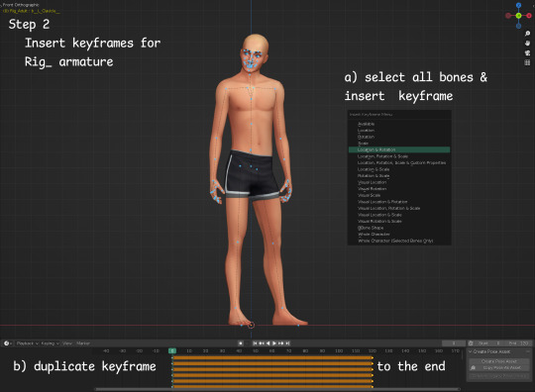Image resolution: width=535 pixels, height=392 pixels.
Task: Open the timeline editor type icon
Action: 8,343
